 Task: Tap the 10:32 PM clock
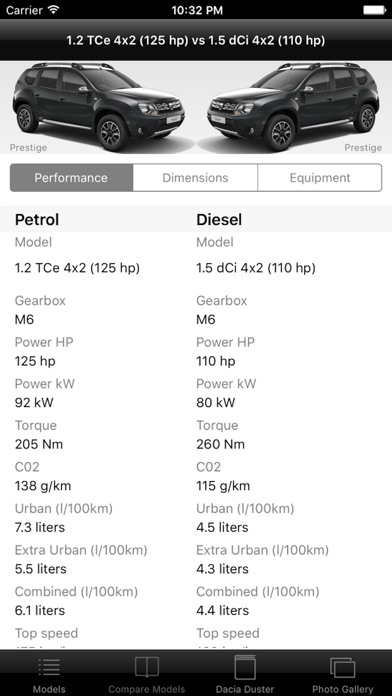(196, 10)
